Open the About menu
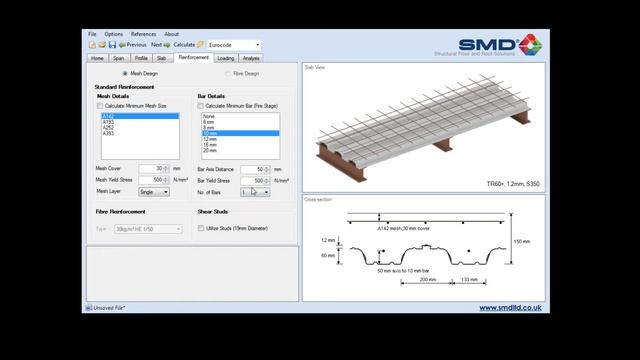640x360 pixels. [x=171, y=34]
